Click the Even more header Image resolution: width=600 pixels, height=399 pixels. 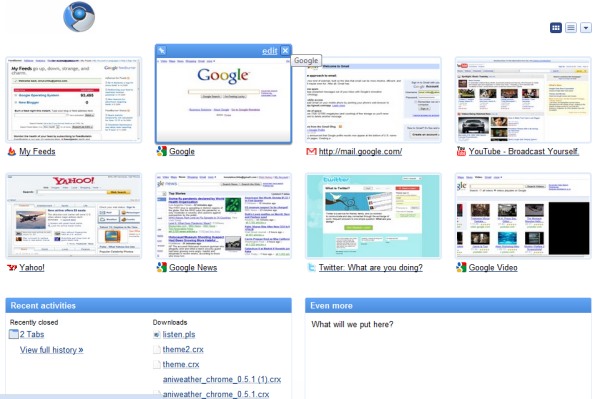coord(448,306)
